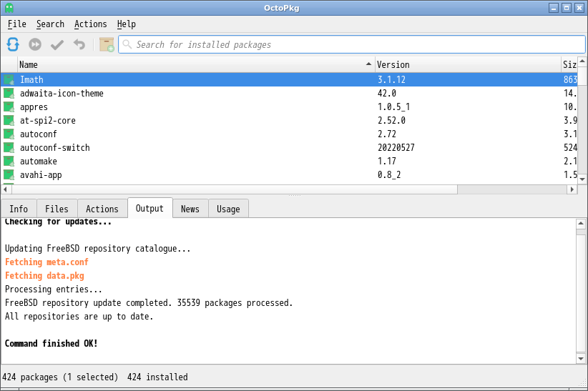Click output pane scroll up arrow
This screenshot has height=391, width=588.
click(581, 224)
